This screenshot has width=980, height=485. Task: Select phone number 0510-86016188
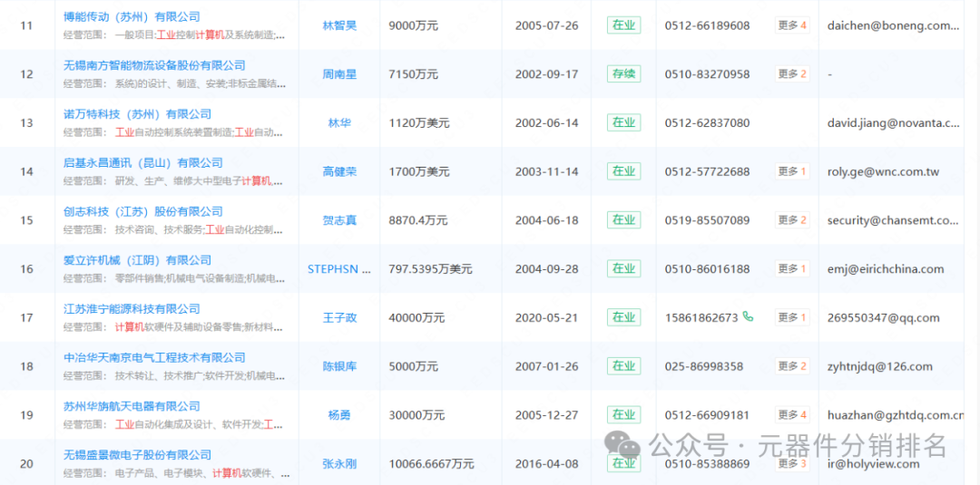[707, 269]
